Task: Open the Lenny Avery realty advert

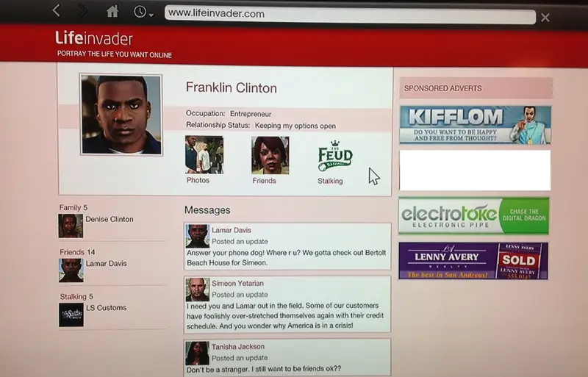Action: click(x=473, y=261)
